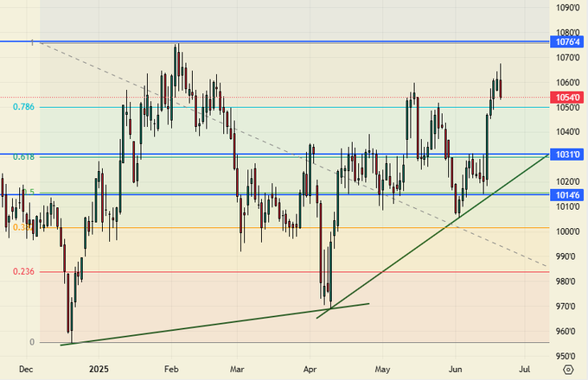Click the 0.786 Fibonacci level label
The width and height of the screenshot is (588, 380).
pyautogui.click(x=23, y=107)
